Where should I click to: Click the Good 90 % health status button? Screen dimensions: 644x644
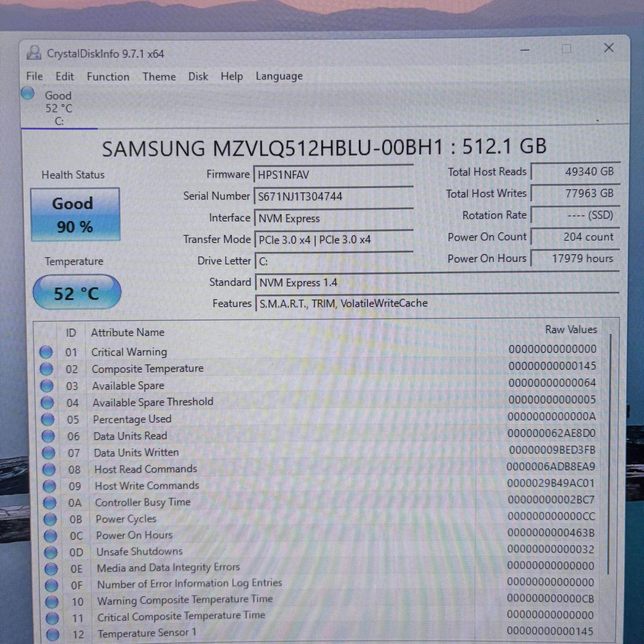[75, 215]
